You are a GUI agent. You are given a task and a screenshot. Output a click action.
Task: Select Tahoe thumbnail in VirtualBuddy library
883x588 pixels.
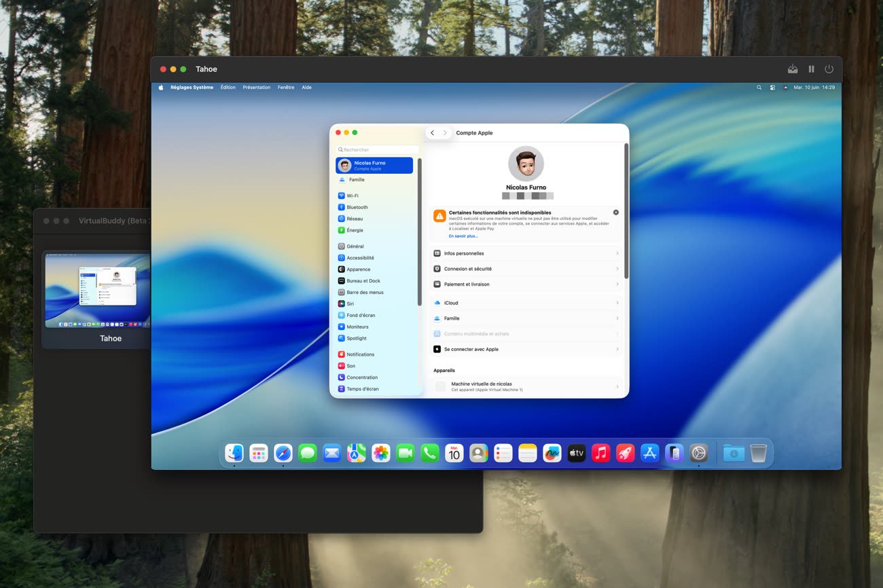97,299
